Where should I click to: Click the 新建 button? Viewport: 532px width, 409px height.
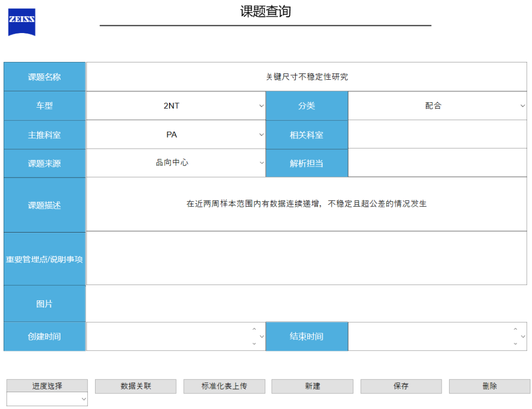pos(312,386)
